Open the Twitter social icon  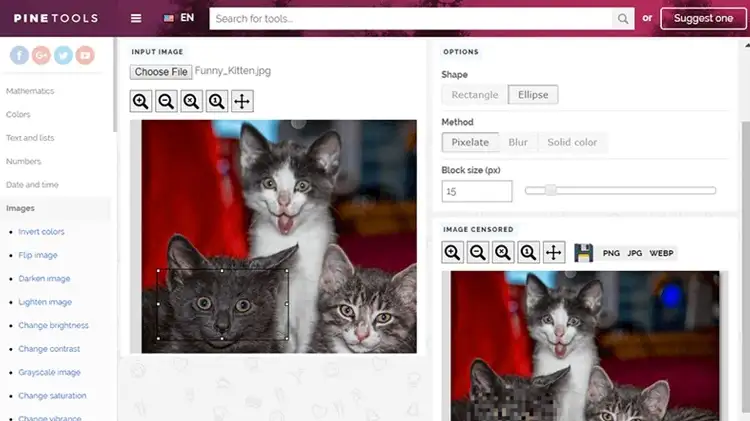coord(63,55)
